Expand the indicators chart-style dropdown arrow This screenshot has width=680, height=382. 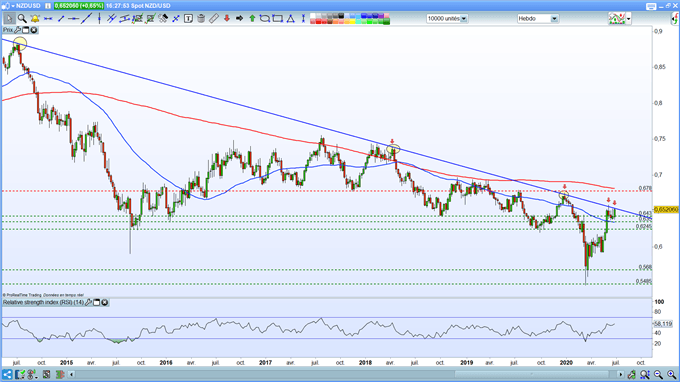tap(629, 19)
